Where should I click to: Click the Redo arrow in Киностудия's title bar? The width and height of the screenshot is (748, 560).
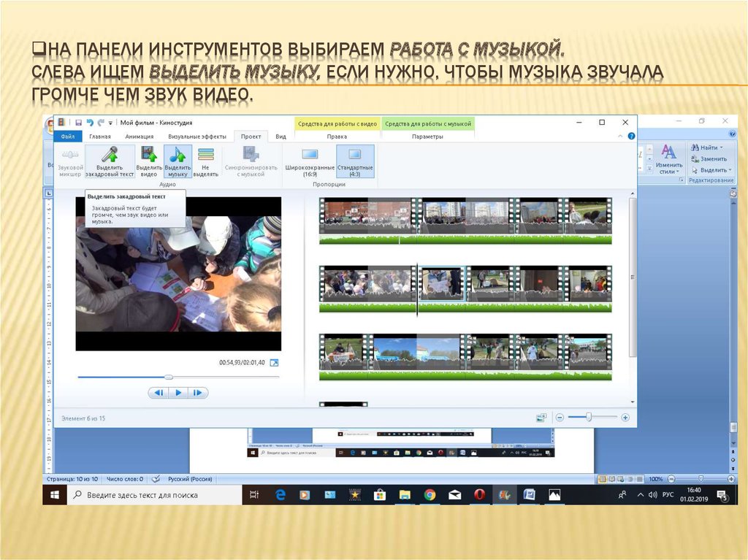coord(100,123)
